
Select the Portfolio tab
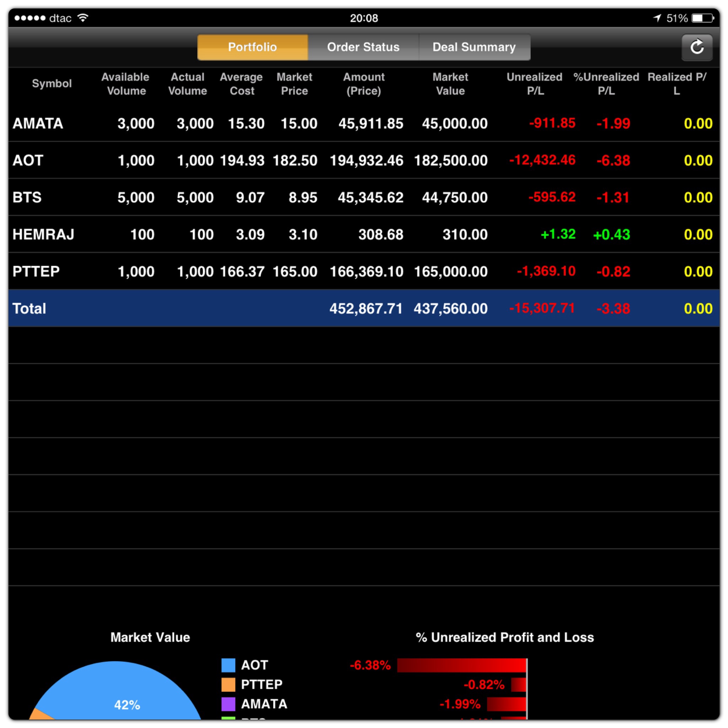pyautogui.click(x=252, y=47)
